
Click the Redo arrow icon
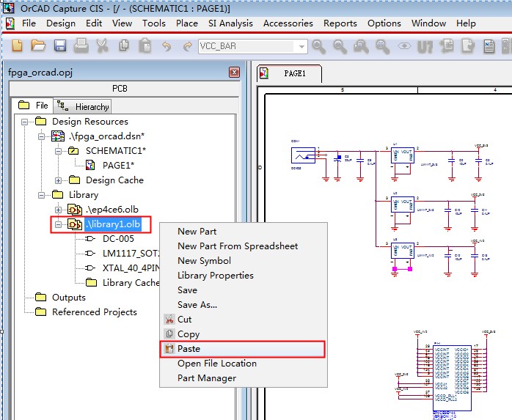point(188,46)
